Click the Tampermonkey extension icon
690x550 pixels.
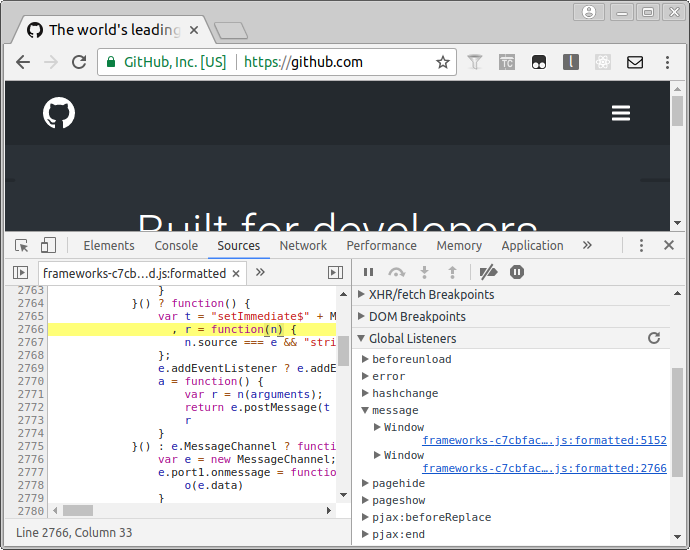[539, 62]
